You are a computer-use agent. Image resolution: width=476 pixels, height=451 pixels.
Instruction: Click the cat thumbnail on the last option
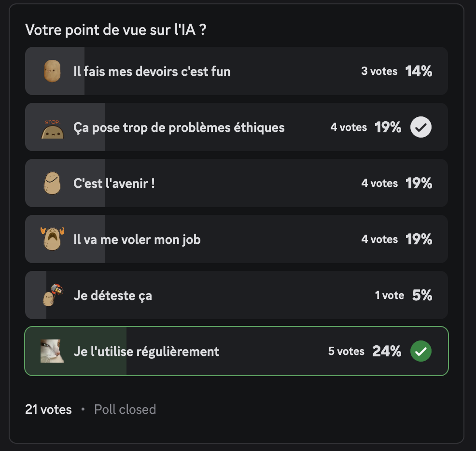52,351
